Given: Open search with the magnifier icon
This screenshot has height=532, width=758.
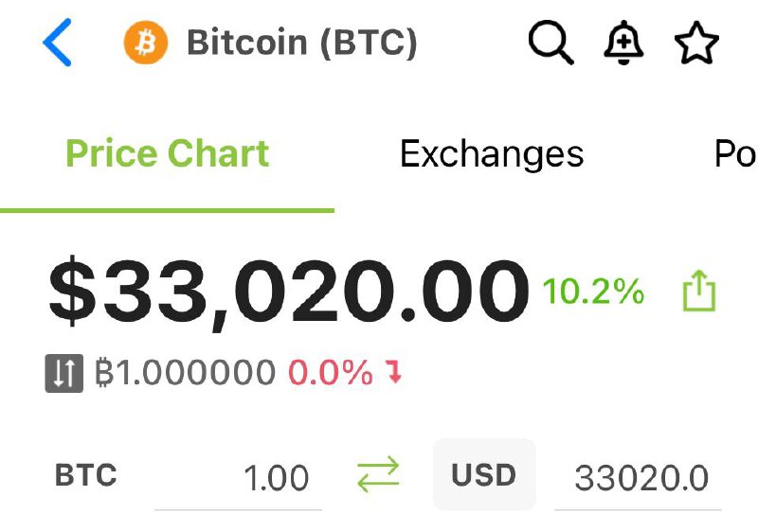Looking at the screenshot, I should (550, 44).
